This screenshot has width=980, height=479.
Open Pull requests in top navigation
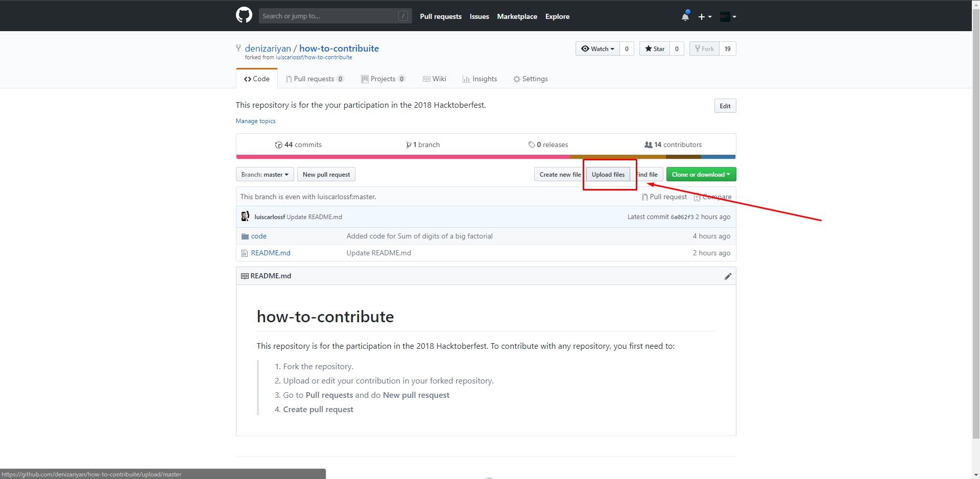point(441,16)
